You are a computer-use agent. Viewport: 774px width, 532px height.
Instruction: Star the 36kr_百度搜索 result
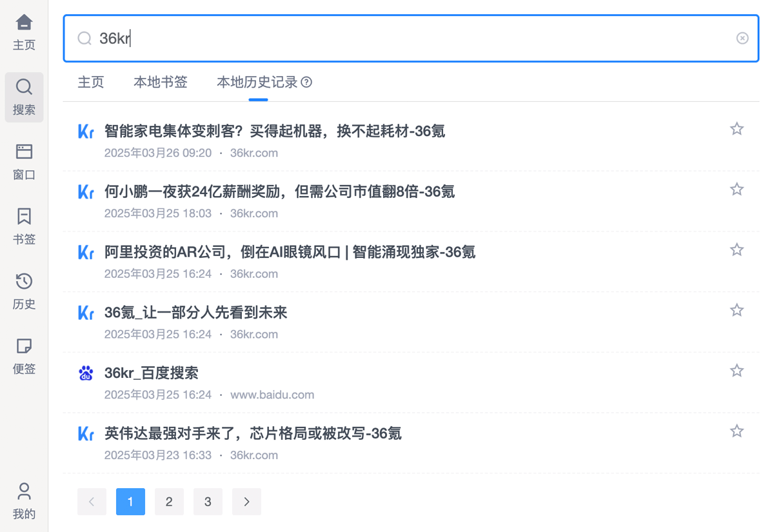point(737,370)
